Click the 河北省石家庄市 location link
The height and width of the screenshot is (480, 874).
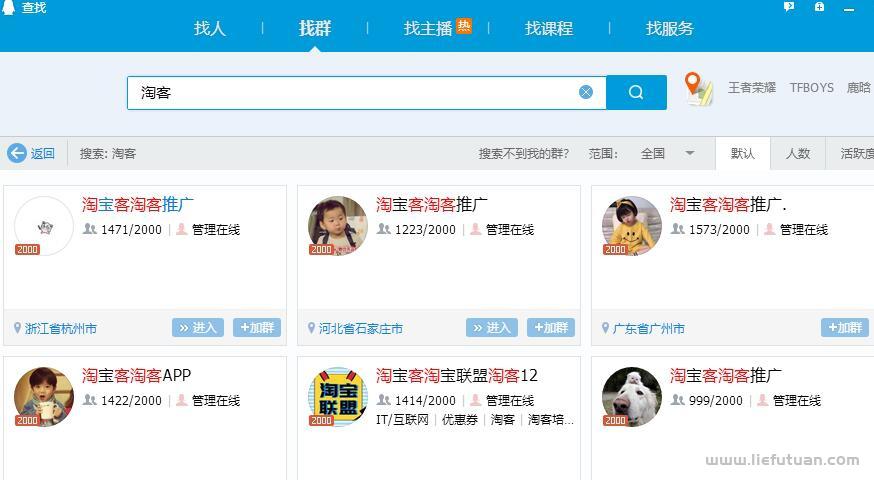pyautogui.click(x=361, y=328)
